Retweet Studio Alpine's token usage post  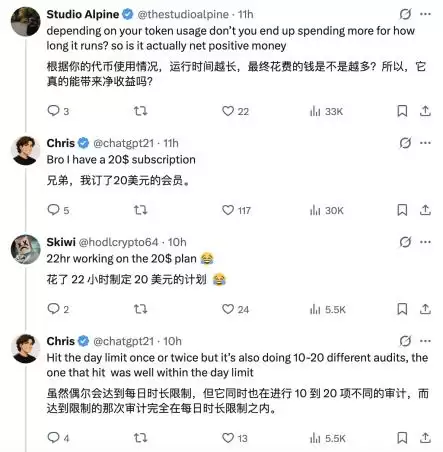[x=140, y=111]
